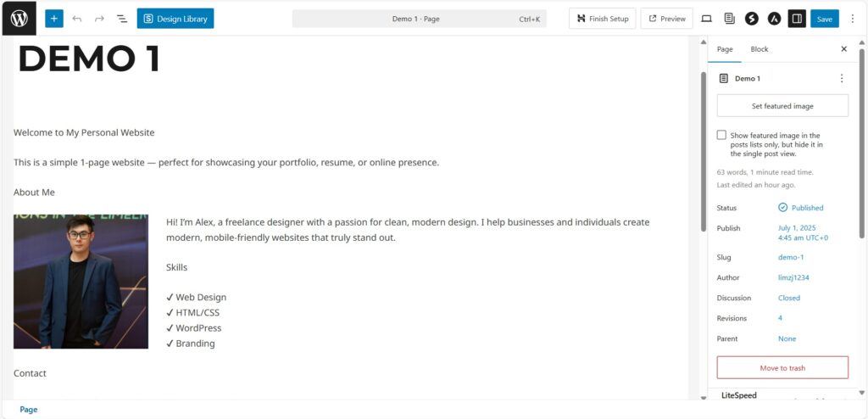
Task: Open the Design Library
Action: 175,19
